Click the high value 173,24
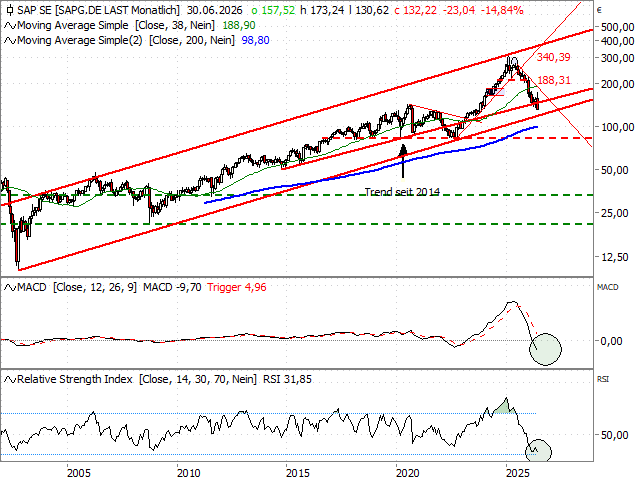The height and width of the screenshot is (480, 640). click(327, 10)
